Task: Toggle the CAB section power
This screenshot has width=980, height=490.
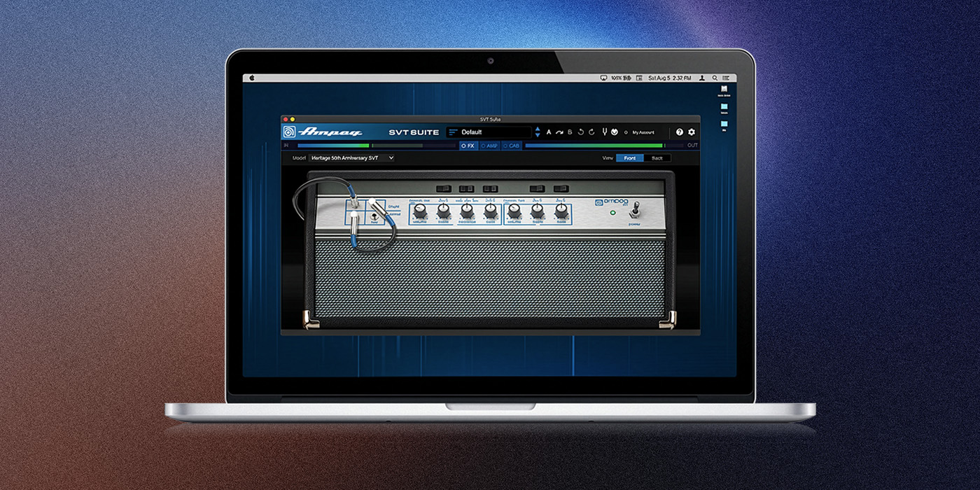Action: (512, 146)
